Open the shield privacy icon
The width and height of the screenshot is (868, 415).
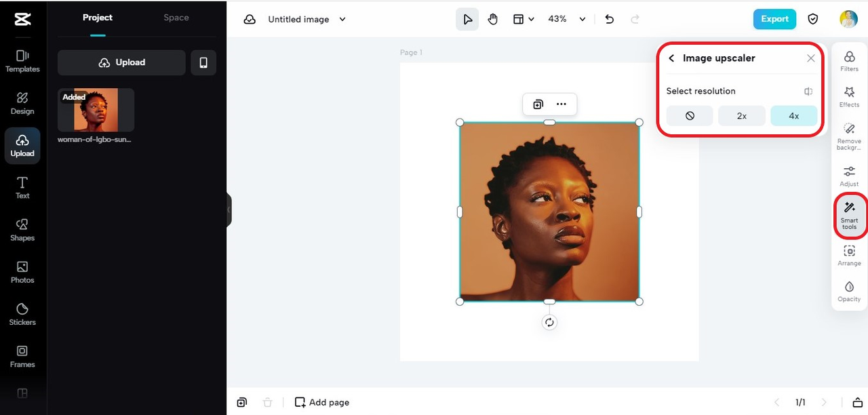813,19
